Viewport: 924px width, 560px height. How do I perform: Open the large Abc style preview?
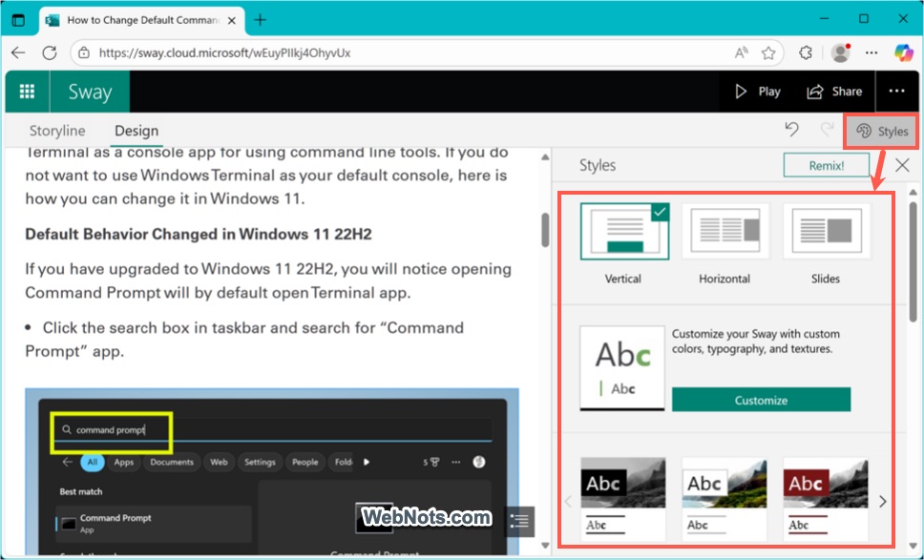[x=622, y=368]
